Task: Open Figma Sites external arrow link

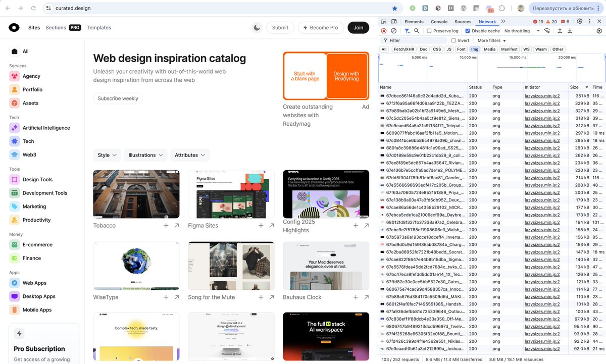Action: tap(272, 226)
